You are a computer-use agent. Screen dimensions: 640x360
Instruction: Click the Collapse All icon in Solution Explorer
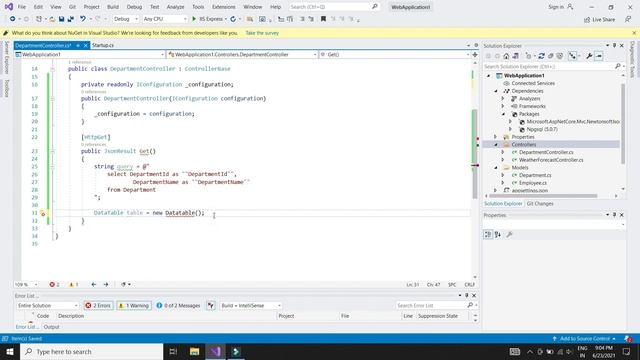(551, 56)
